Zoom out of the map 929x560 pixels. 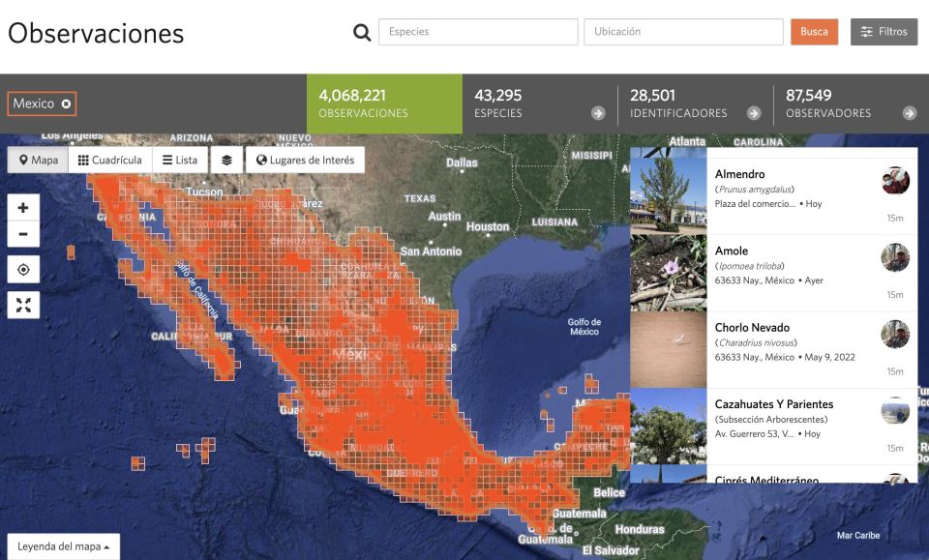click(x=23, y=234)
